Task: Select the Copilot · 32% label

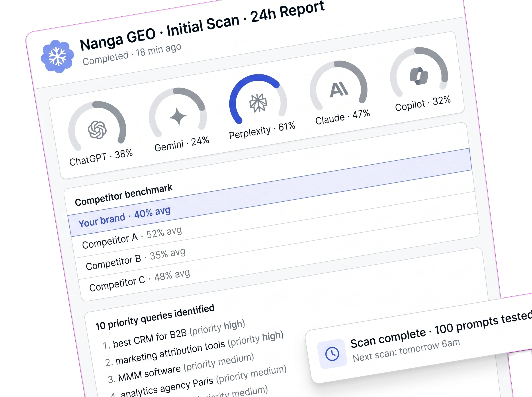Action: 423,104
